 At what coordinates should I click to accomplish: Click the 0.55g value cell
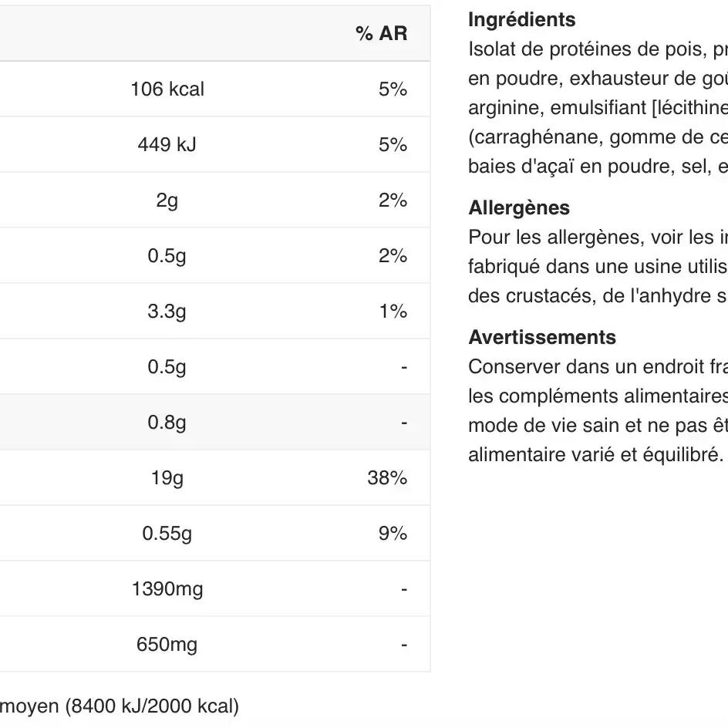point(167,534)
